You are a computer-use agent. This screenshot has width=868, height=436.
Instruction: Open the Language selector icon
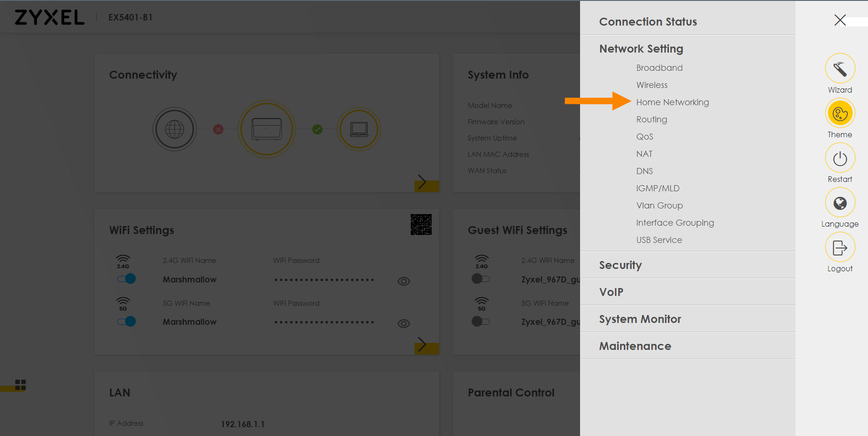click(840, 202)
